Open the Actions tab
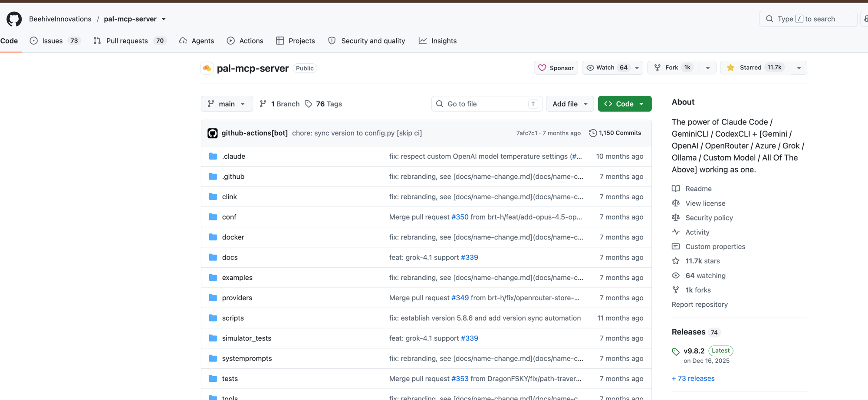The height and width of the screenshot is (400, 868). 245,41
